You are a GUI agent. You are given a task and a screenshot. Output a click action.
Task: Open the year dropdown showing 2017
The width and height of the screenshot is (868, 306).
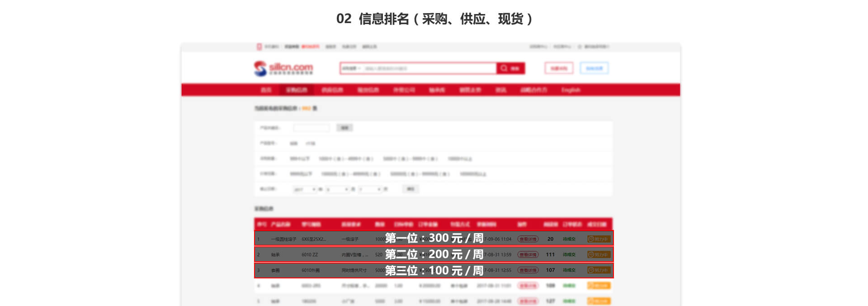tap(305, 189)
